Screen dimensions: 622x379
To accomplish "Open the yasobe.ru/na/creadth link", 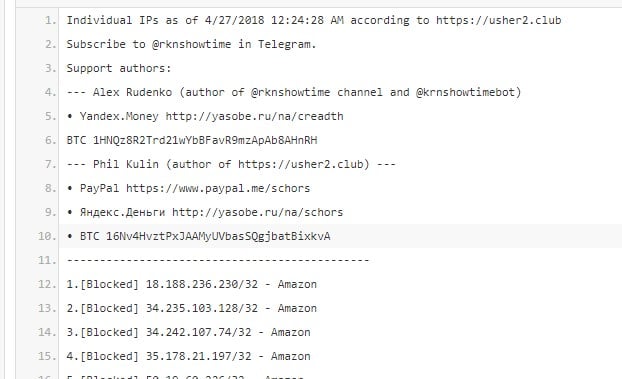I will click(x=254, y=116).
